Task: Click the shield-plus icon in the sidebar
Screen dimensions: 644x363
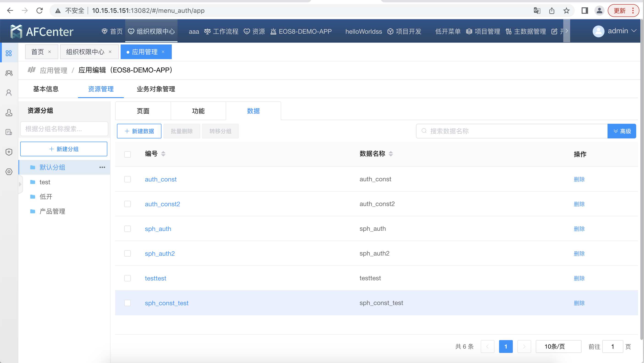Action: pyautogui.click(x=9, y=152)
